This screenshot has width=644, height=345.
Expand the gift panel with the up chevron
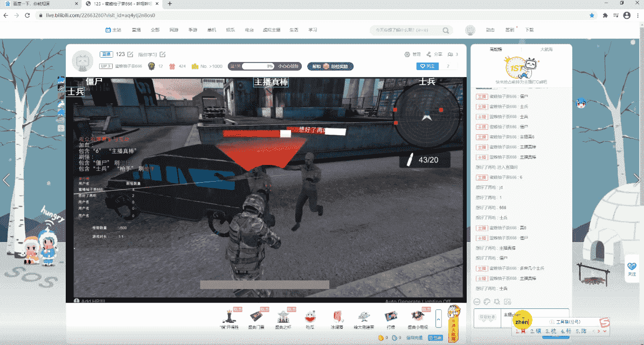coord(439,318)
